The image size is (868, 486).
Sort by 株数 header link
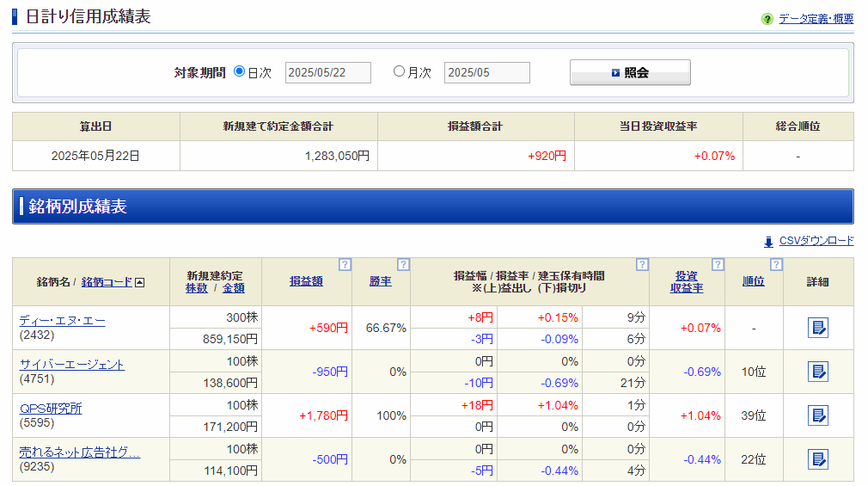click(197, 288)
